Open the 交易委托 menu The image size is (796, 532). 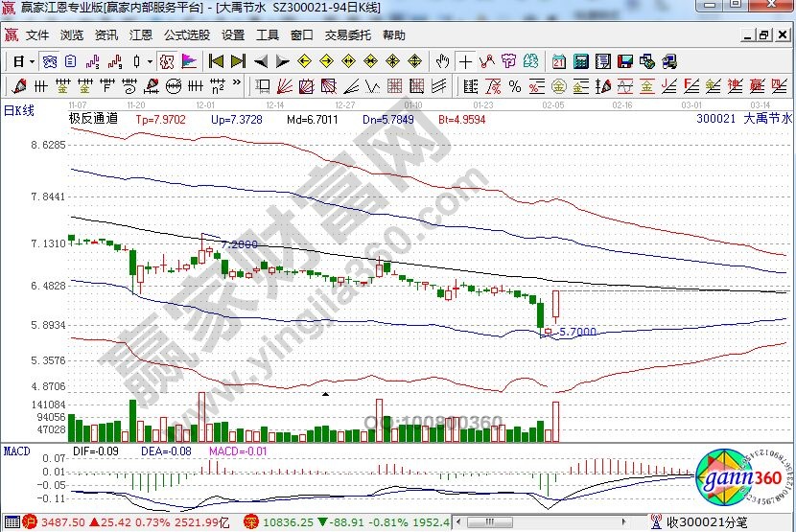click(x=347, y=35)
